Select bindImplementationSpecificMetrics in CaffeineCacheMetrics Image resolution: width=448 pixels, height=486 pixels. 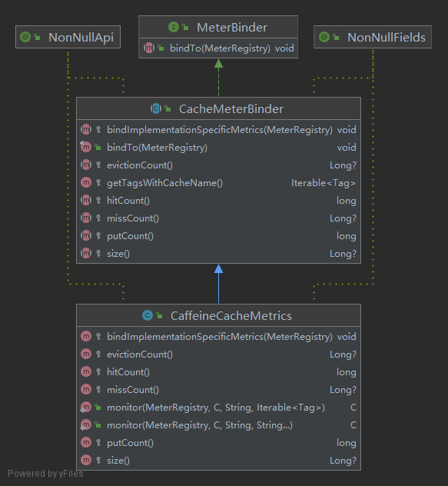(x=218, y=336)
